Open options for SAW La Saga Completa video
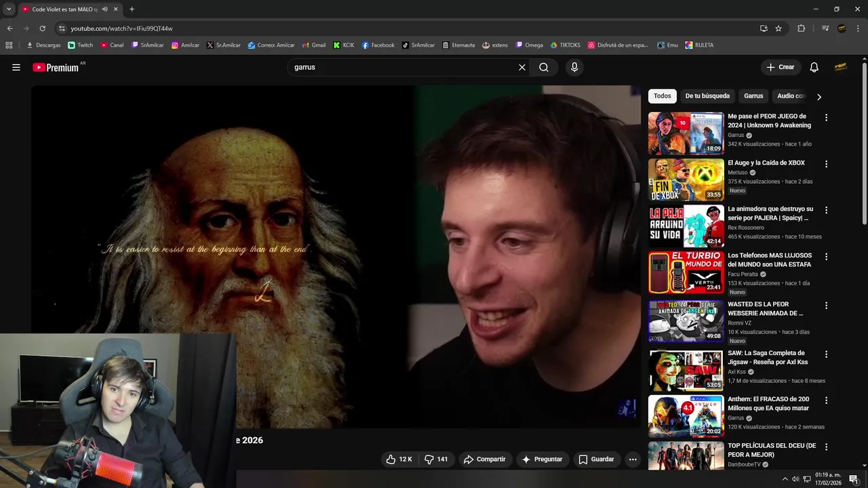This screenshot has height=488, width=868. 826,354
